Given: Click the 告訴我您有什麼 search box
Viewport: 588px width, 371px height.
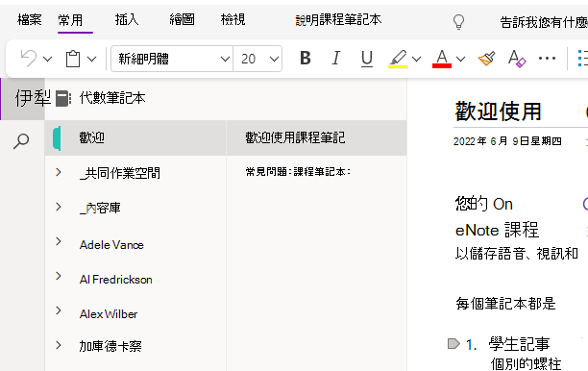Looking at the screenshot, I should [x=544, y=22].
